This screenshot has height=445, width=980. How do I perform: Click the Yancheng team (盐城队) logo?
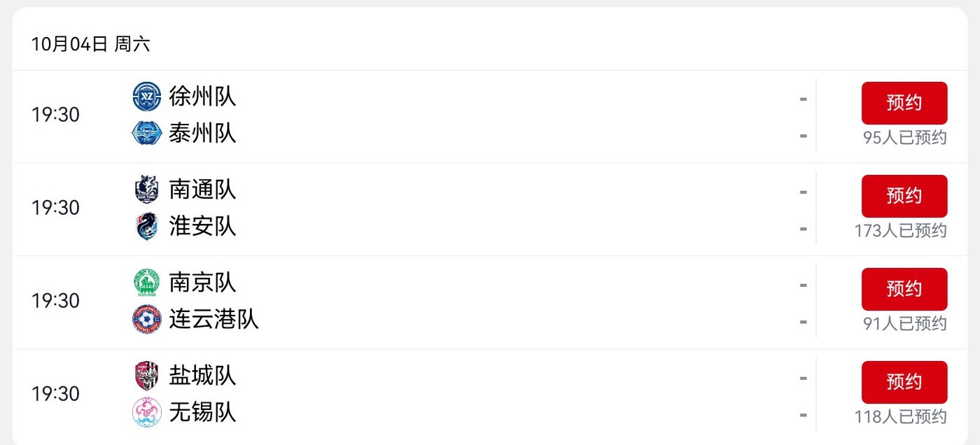(x=147, y=376)
